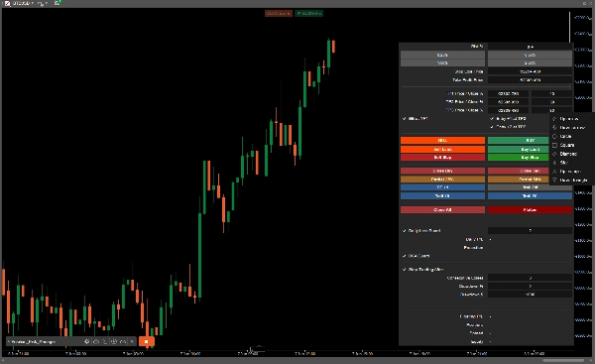The image size is (595, 364).
Task: Open cBot settings gear in instance toolbar
Action: coord(87,341)
